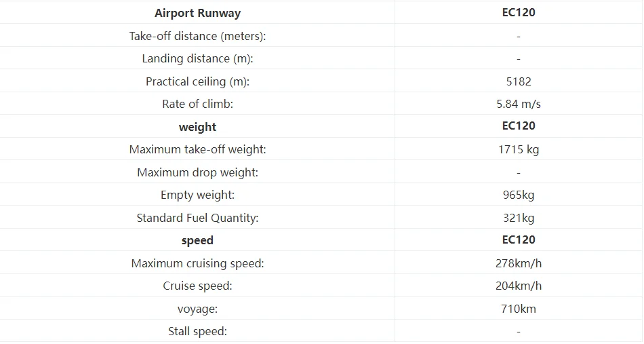Click the Empty weight row label
644x344 pixels.
(197, 195)
